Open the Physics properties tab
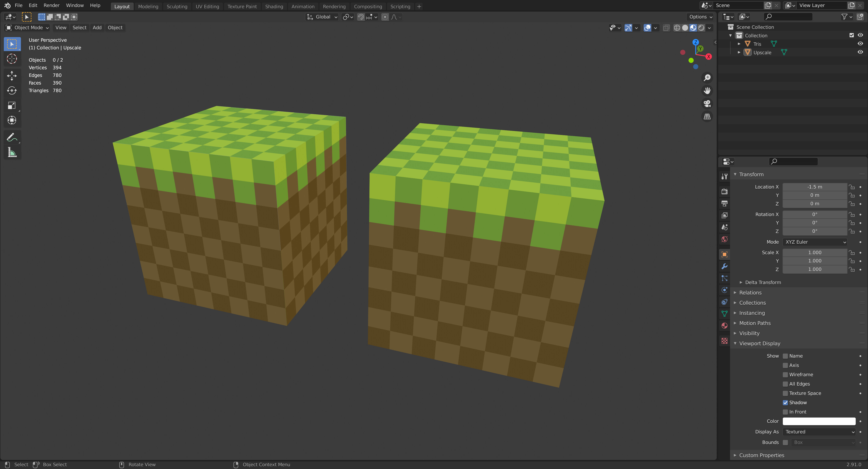 point(725,290)
